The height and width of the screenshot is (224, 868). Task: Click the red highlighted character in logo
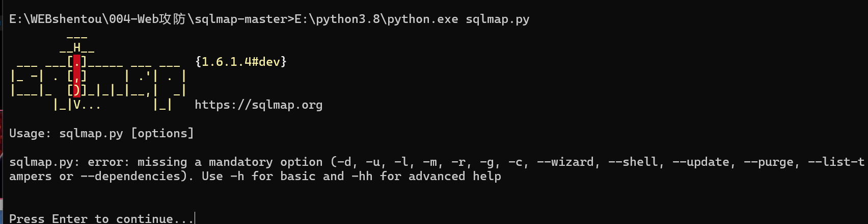coord(77,77)
